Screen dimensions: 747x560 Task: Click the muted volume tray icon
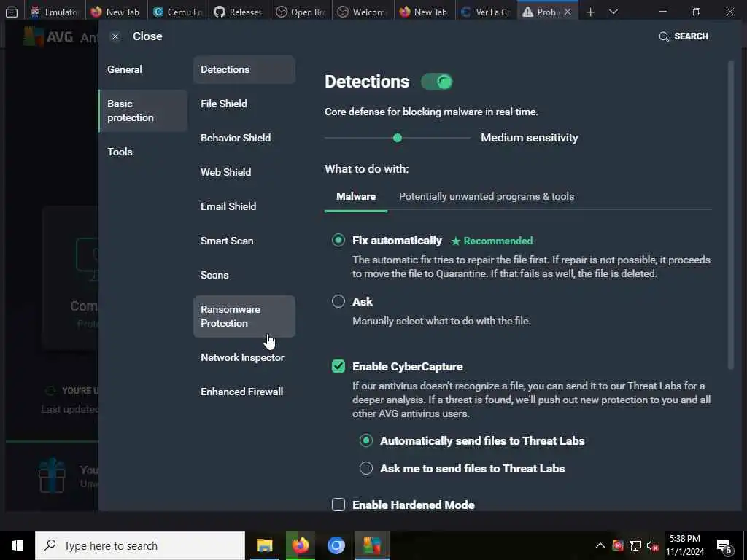(652, 545)
